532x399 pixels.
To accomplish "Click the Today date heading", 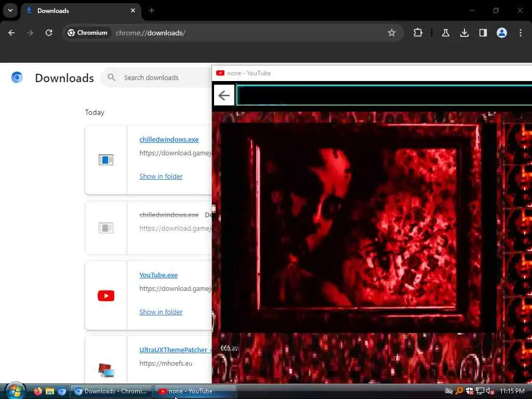I will [95, 113].
